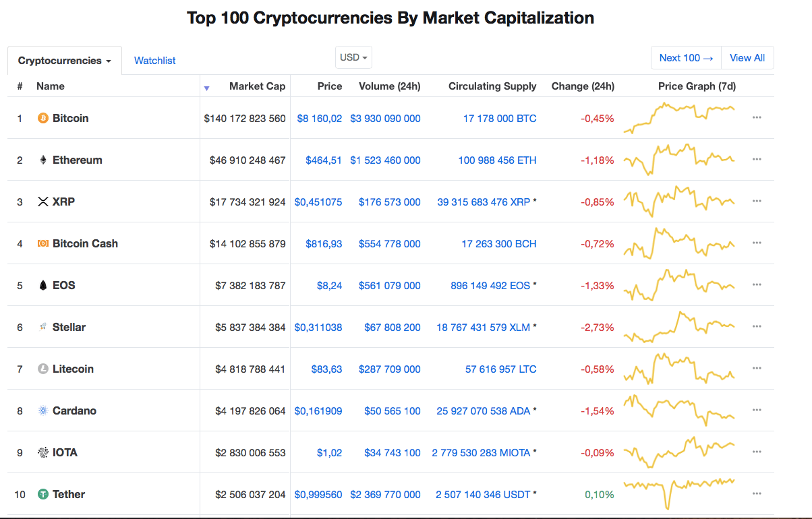The width and height of the screenshot is (812, 519).
Task: Open the three-dot menu for Bitcoin row
Action: (x=757, y=117)
